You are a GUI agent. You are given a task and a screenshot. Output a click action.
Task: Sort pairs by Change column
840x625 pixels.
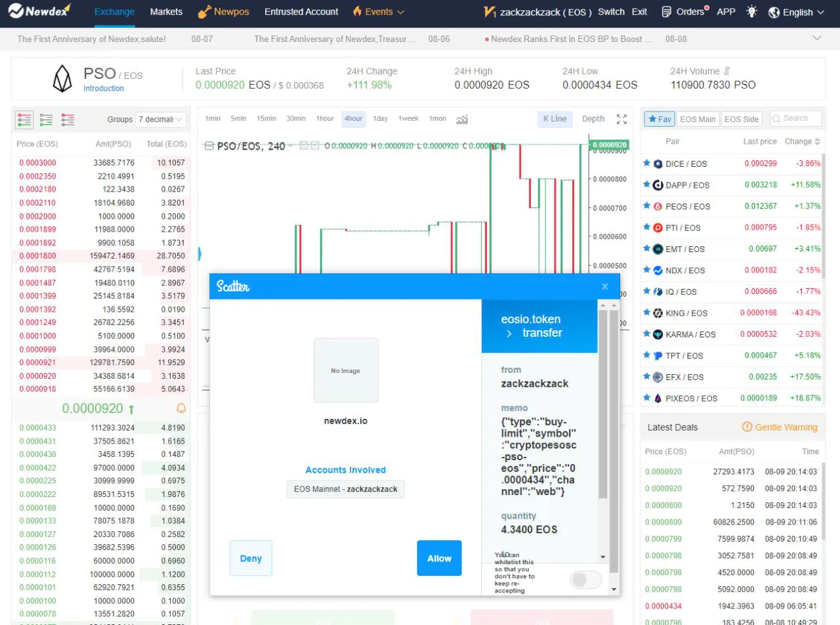coord(803,141)
